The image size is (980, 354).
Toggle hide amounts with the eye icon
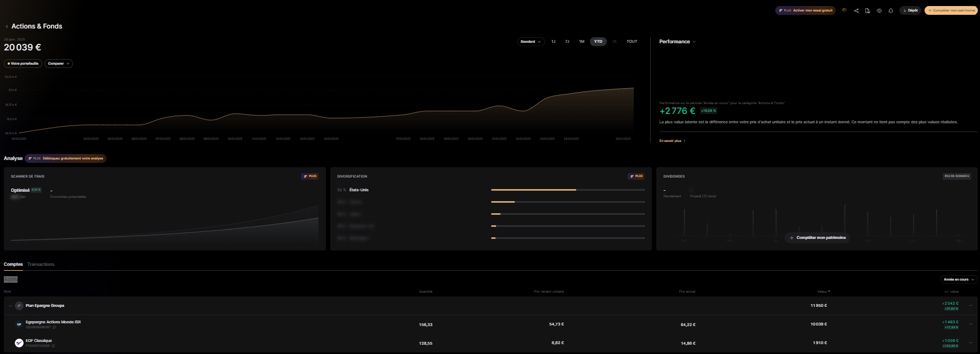pyautogui.click(x=879, y=10)
